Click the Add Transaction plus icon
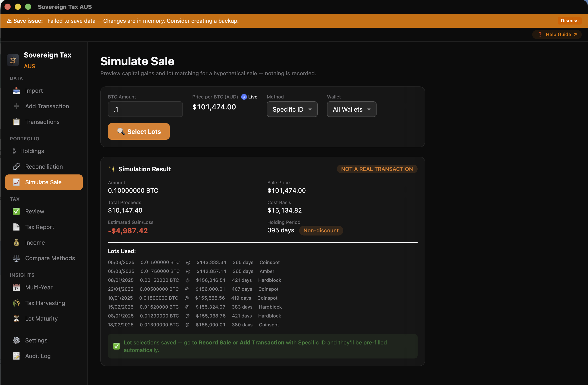The width and height of the screenshot is (588, 385). click(x=16, y=106)
